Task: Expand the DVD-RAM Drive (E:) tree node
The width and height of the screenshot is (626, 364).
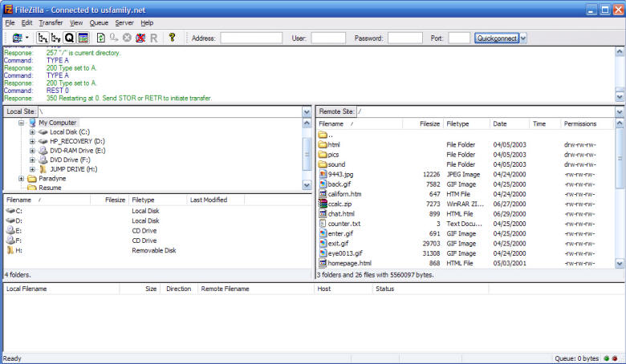Action: pyautogui.click(x=32, y=151)
